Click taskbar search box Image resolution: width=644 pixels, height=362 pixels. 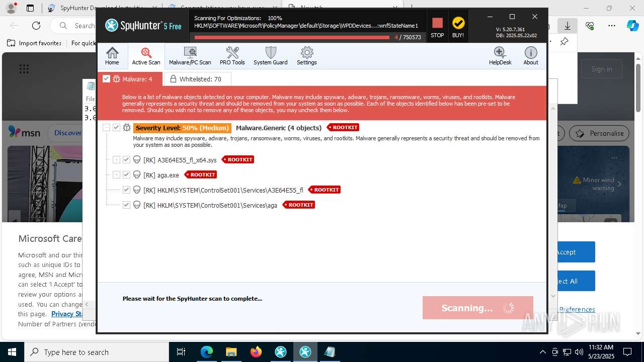pyautogui.click(x=97, y=352)
